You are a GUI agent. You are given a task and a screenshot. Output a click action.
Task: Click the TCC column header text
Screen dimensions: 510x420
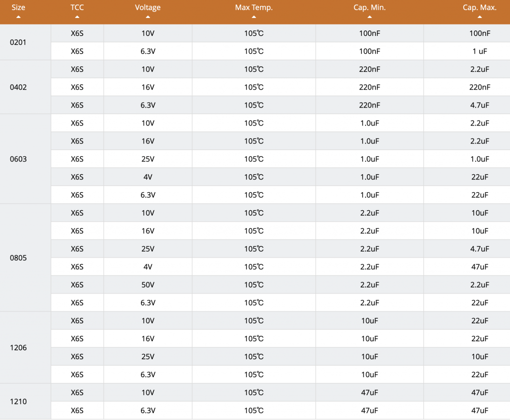pyautogui.click(x=77, y=7)
